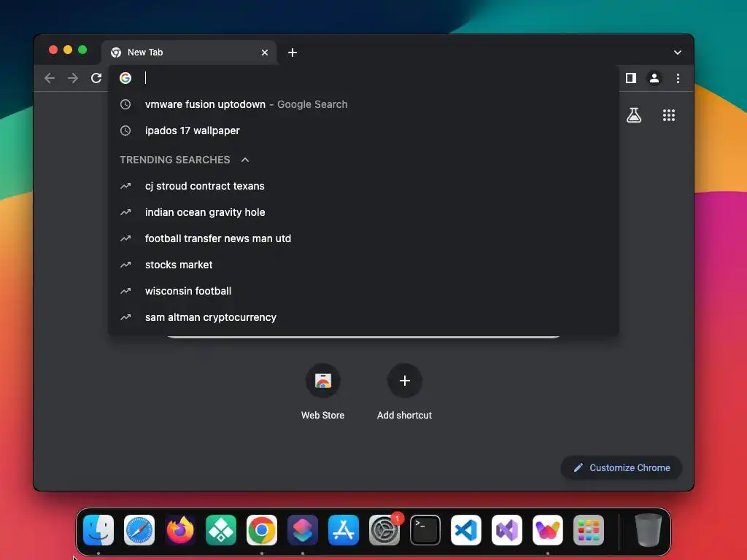747x560 pixels.
Task: Choose 'football transfer news man utd' suggestion
Action: (363, 238)
